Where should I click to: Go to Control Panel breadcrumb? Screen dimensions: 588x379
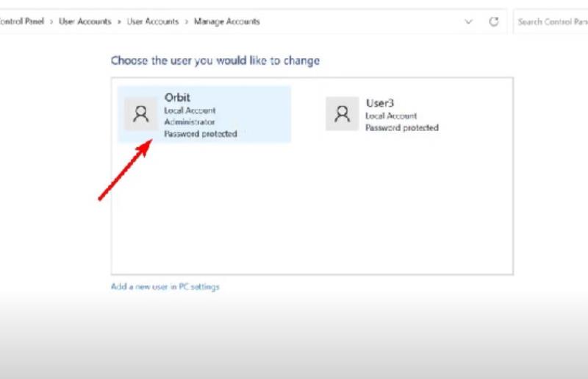(x=22, y=21)
